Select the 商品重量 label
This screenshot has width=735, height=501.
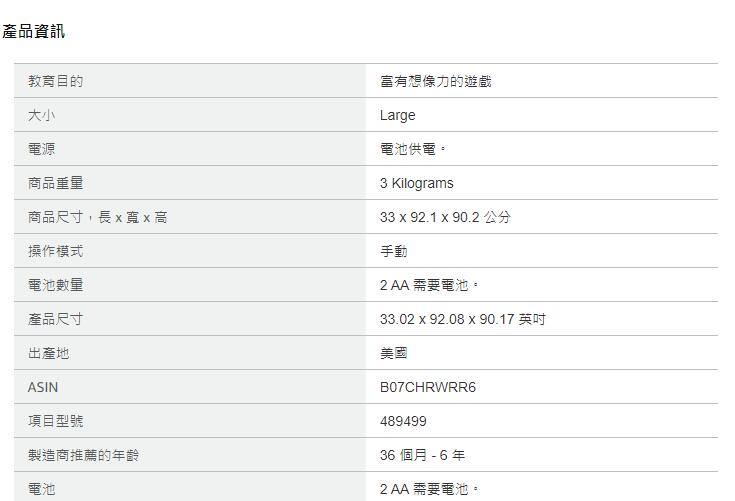click(56, 183)
